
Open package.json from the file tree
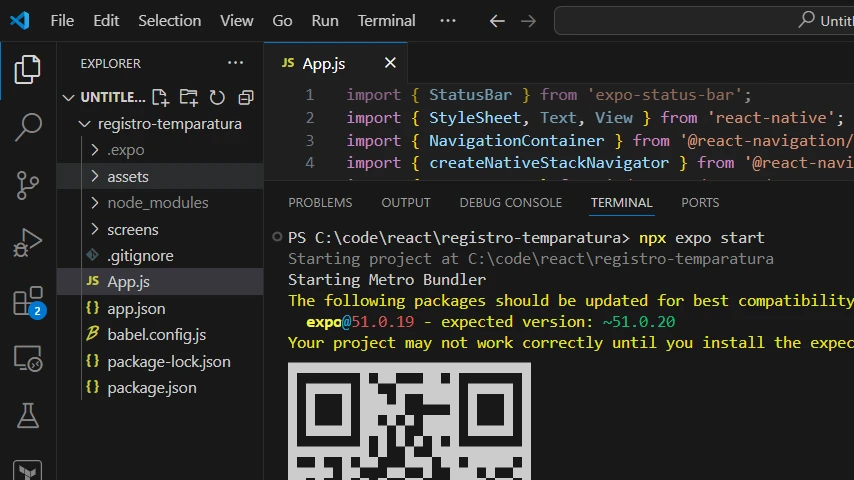coord(160,387)
